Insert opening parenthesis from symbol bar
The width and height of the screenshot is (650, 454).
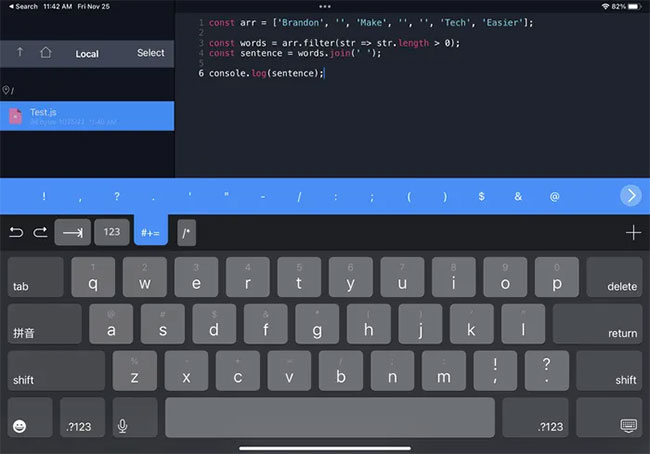click(x=409, y=197)
